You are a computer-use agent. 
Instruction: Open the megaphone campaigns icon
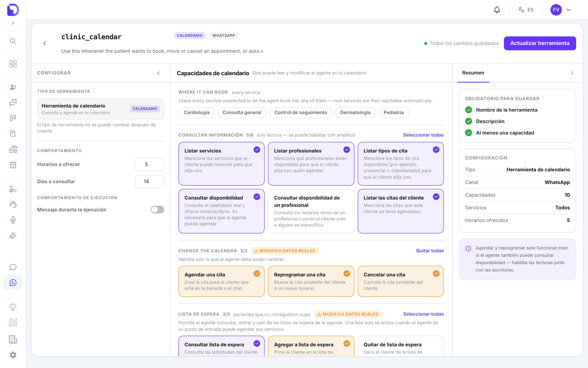click(x=13, y=236)
